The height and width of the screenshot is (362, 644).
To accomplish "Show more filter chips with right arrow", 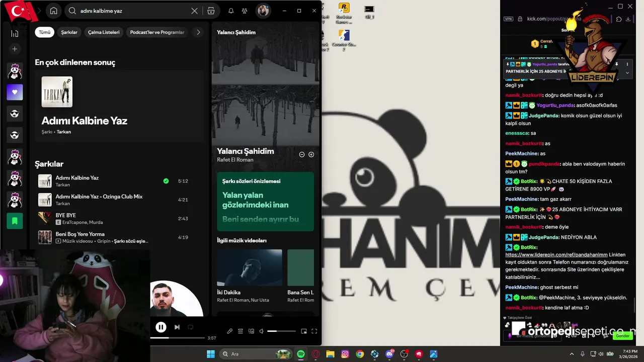I will pyautogui.click(x=198, y=32).
